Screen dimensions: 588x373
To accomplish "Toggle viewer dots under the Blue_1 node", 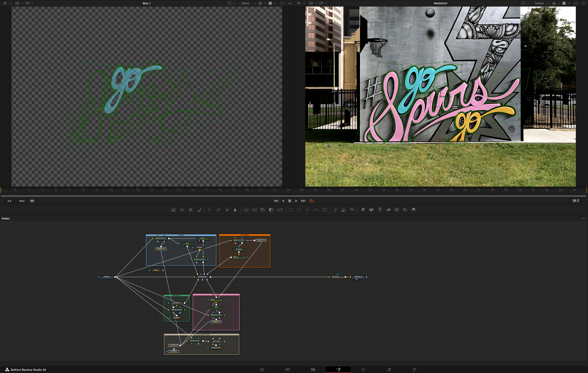I will 200,241.
